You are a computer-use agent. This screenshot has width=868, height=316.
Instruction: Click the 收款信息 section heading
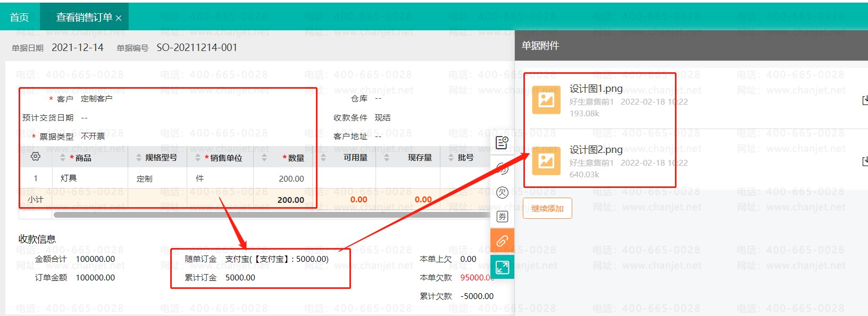37,239
